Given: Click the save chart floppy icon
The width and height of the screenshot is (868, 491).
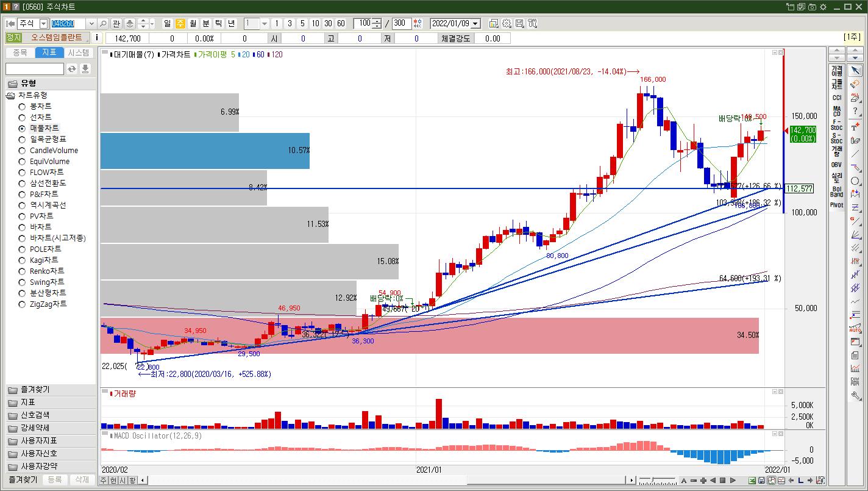Looking at the screenshot, I should pyautogui.click(x=519, y=23).
